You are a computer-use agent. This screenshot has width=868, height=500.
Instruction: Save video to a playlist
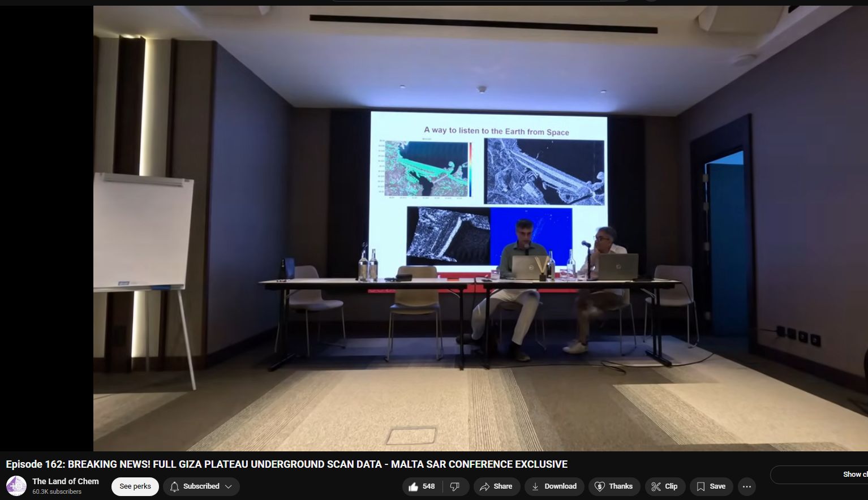[x=711, y=486]
